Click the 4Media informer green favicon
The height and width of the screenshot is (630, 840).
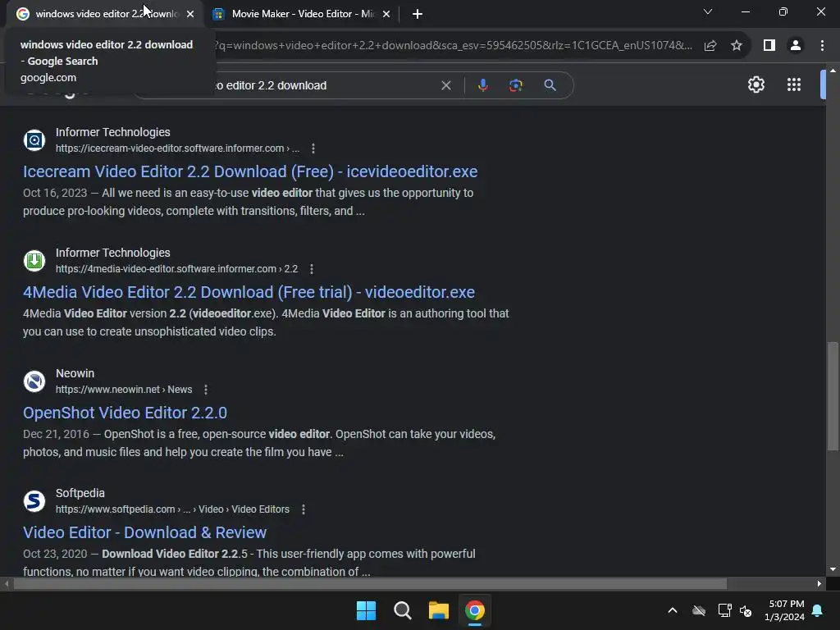click(x=34, y=261)
